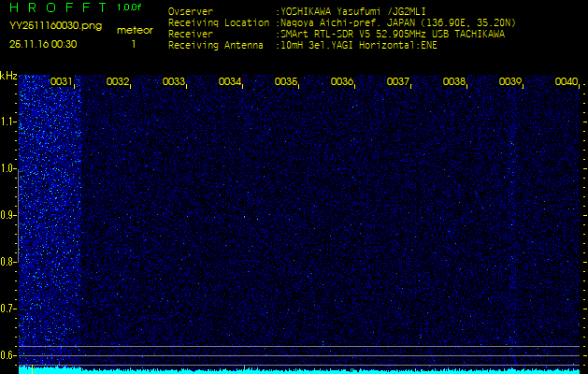Click the HROFFT title text
588x374 pixels.
click(x=58, y=7)
